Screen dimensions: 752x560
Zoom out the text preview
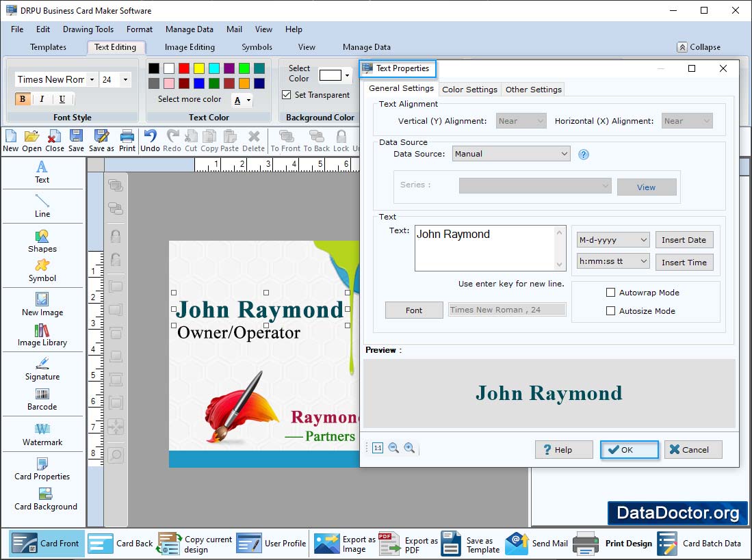click(393, 448)
